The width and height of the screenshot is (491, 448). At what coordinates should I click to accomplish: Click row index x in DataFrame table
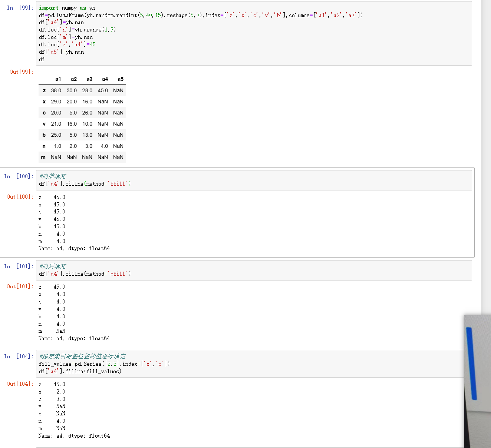pyautogui.click(x=44, y=102)
